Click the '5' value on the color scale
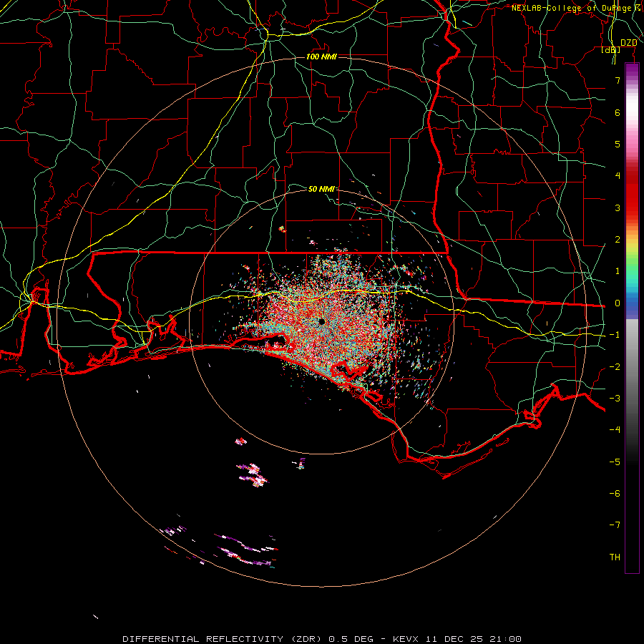 tap(618, 144)
